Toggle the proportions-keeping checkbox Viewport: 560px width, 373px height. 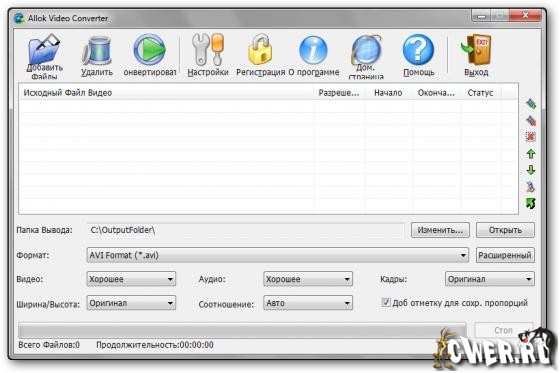pos(386,302)
